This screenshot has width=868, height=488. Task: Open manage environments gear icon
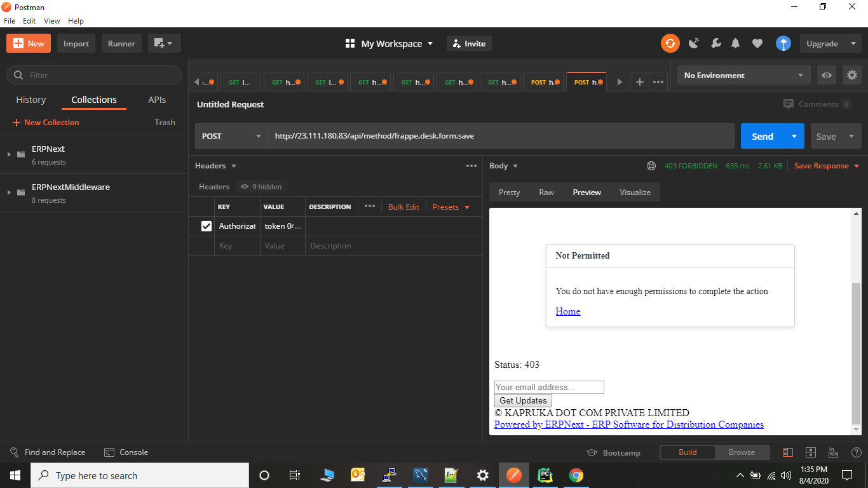pos(852,75)
